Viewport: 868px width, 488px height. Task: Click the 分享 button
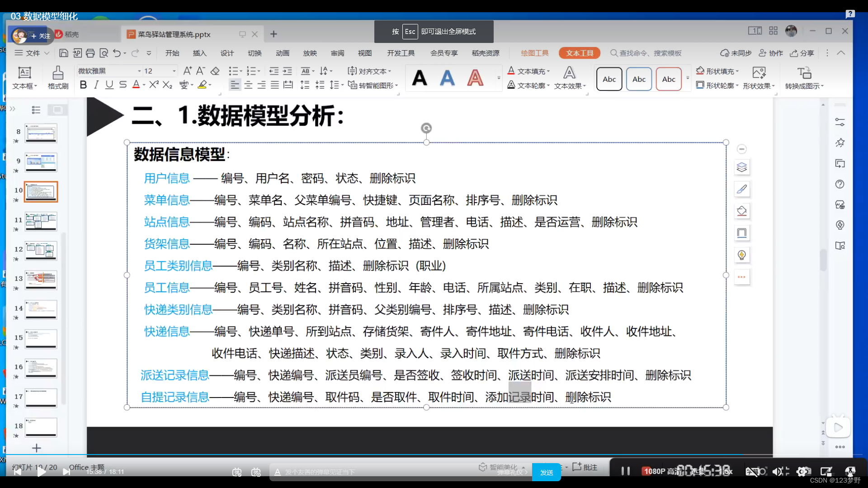pos(802,53)
